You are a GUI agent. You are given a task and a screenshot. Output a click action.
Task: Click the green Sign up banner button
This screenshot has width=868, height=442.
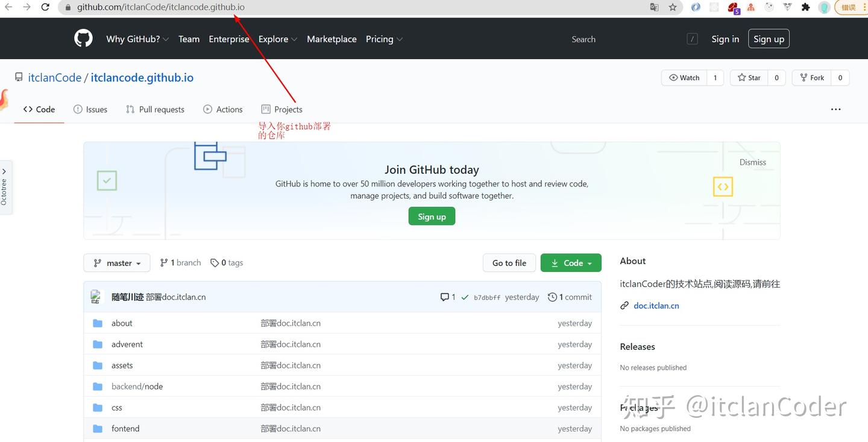point(432,216)
